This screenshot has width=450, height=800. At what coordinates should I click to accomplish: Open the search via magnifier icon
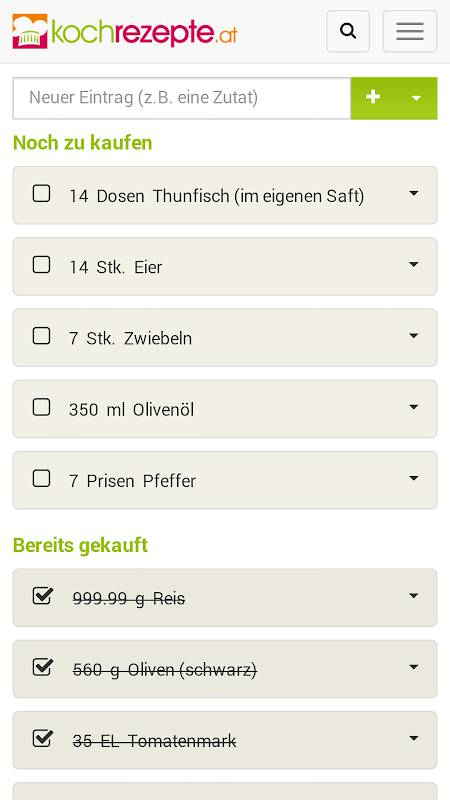click(x=348, y=31)
